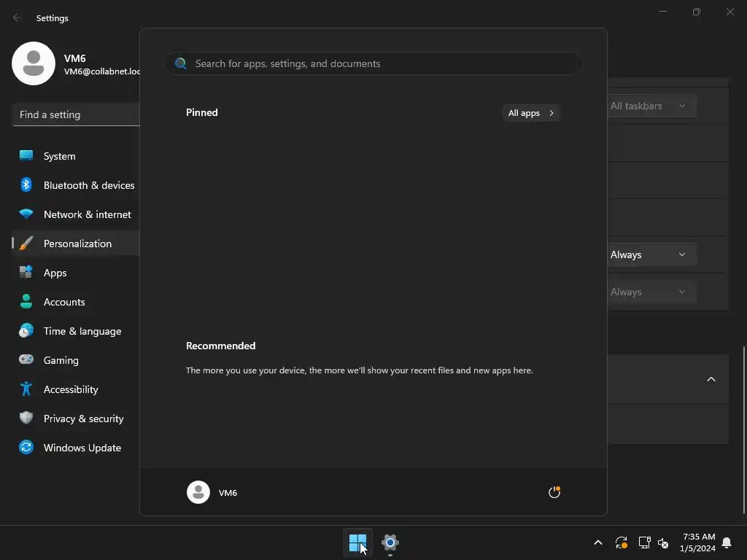747x560 pixels.
Task: Click the muted volume tray icon
Action: tap(663, 542)
